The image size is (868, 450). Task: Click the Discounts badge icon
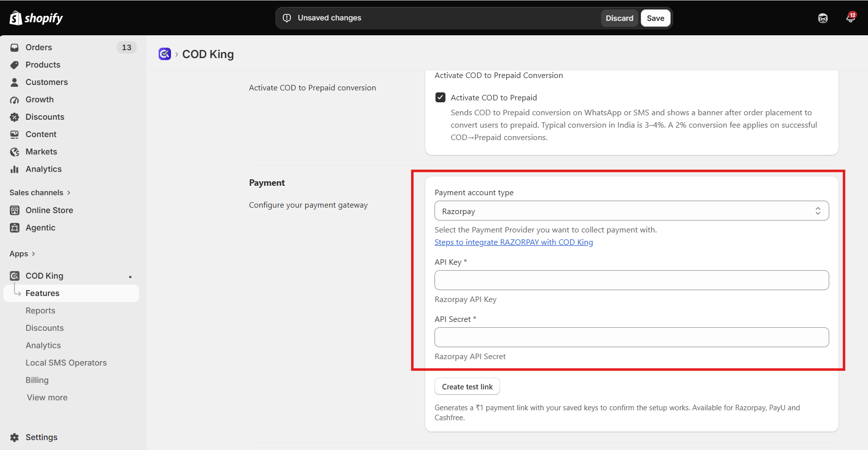tap(14, 117)
